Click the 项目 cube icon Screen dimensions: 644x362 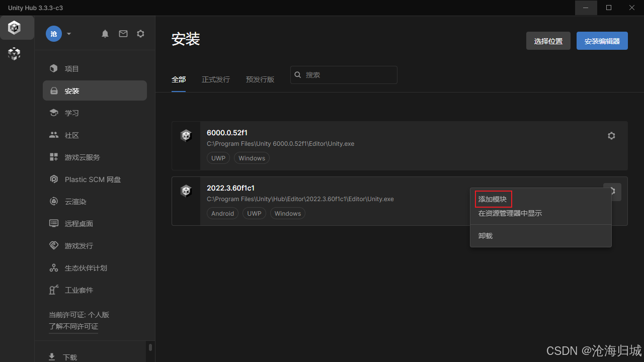(x=54, y=68)
